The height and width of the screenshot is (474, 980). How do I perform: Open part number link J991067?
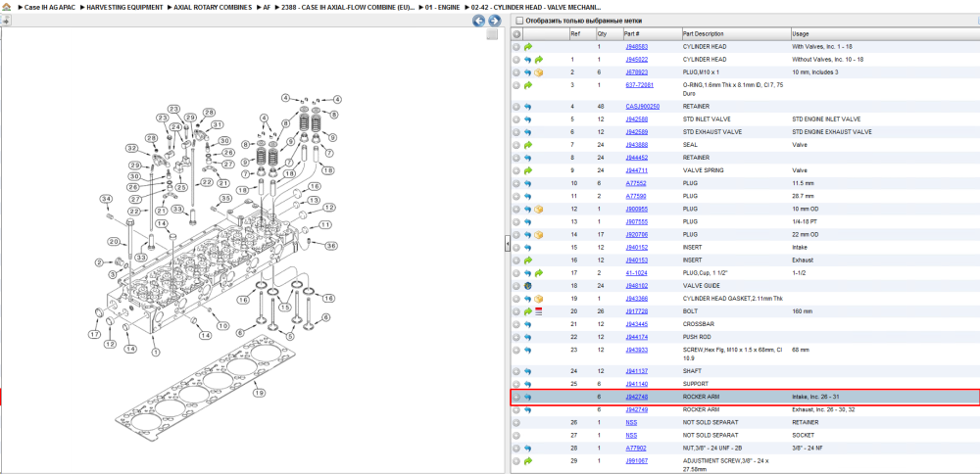tap(636, 461)
